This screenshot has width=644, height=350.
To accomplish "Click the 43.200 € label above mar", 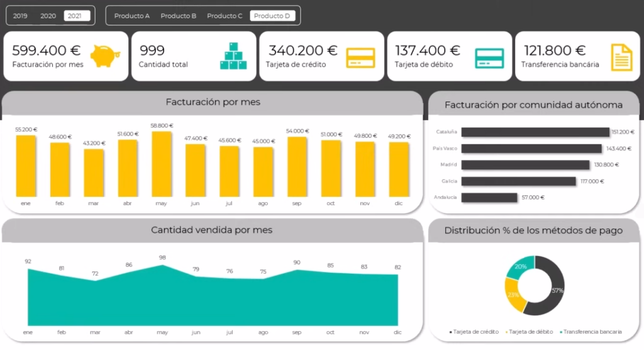I will coord(94,143).
